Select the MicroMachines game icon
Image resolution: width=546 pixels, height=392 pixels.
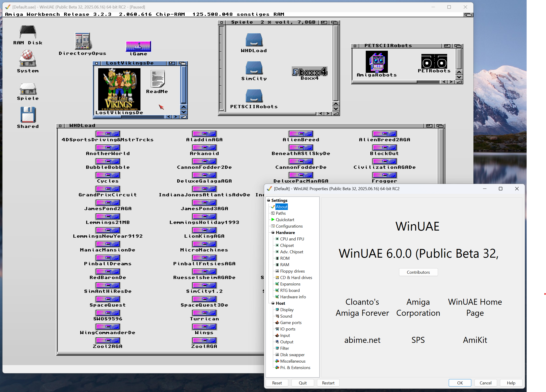(204, 244)
